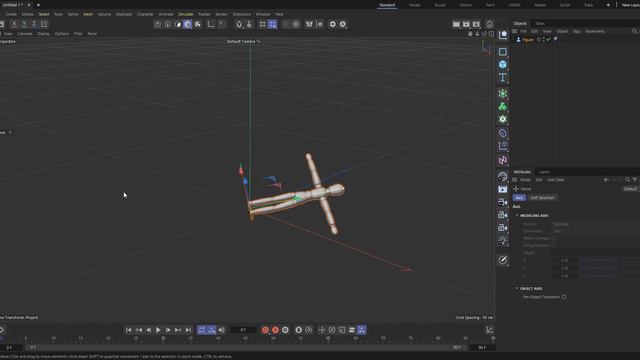
Task: Open the Character menu
Action: [x=145, y=14]
